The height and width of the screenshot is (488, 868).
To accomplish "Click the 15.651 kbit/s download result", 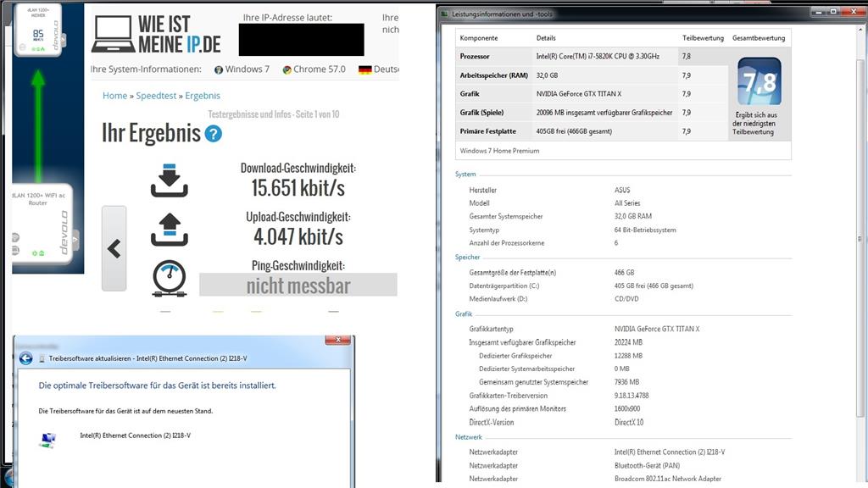I will 298,187.
